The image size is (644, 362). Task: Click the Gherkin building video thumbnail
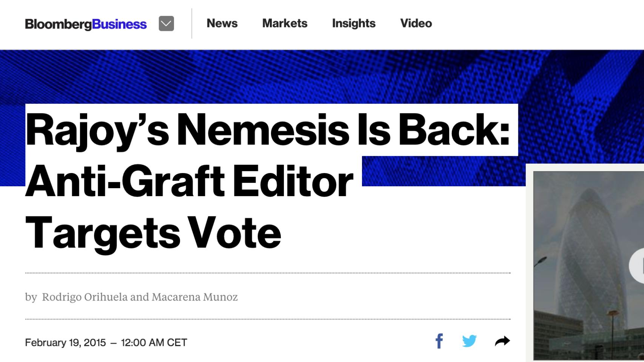(589, 264)
